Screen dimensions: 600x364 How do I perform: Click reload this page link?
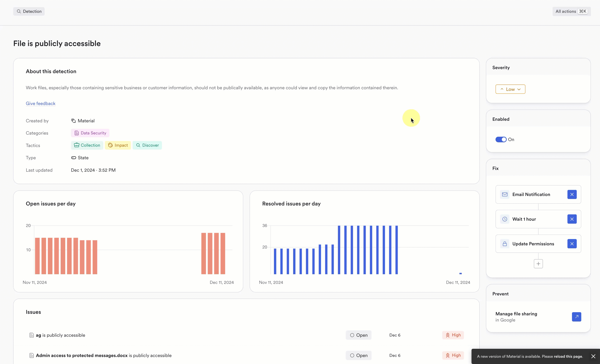tap(568, 356)
